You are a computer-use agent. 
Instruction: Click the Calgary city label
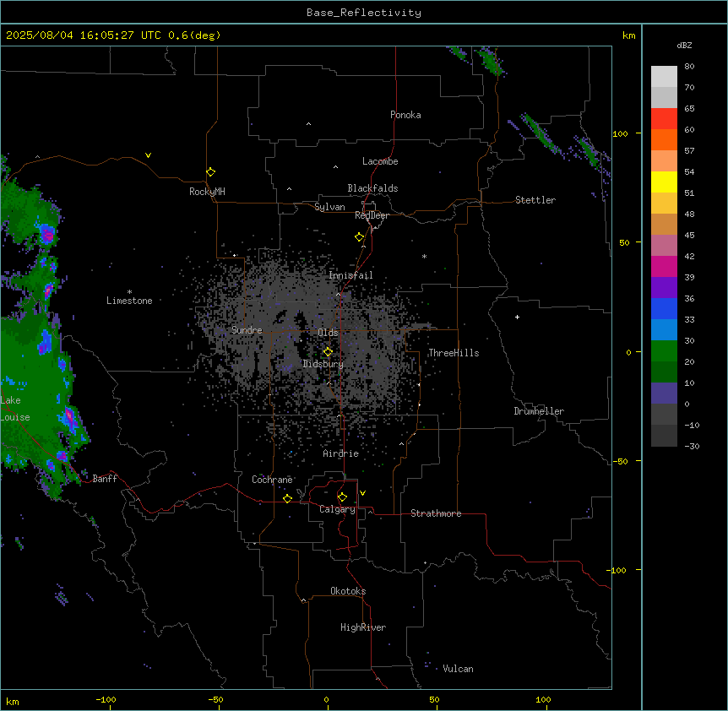(x=338, y=509)
